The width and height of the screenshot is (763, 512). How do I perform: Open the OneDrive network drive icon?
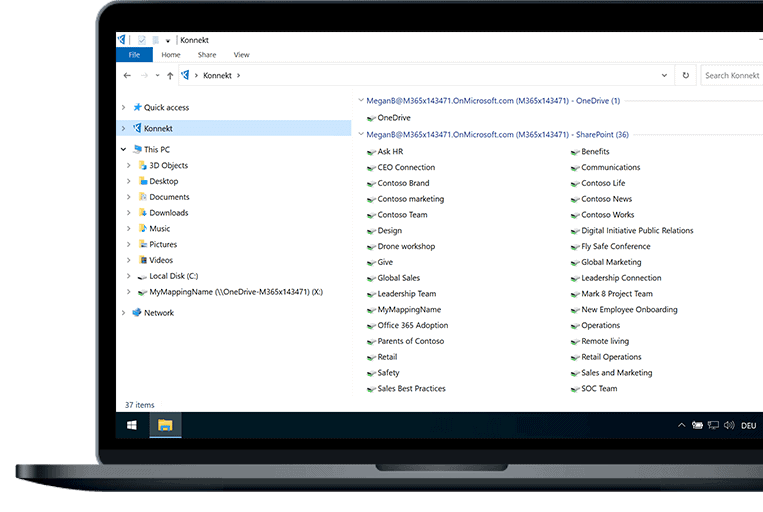click(371, 118)
